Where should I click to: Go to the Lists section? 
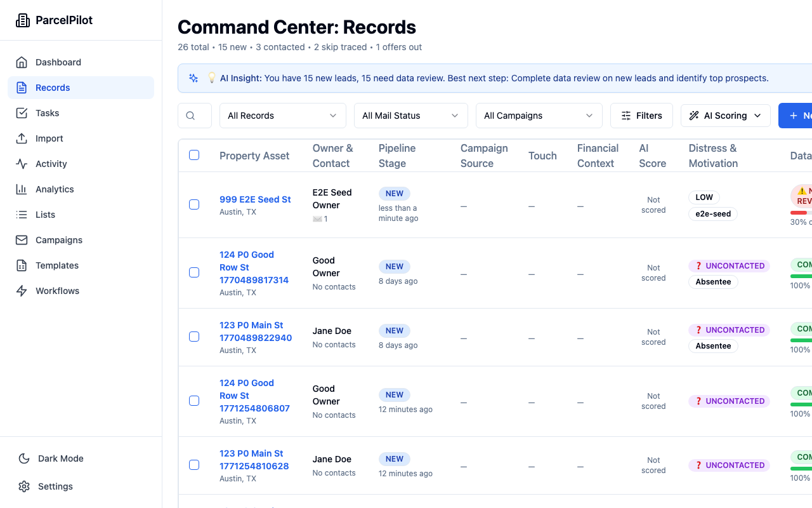(x=44, y=215)
